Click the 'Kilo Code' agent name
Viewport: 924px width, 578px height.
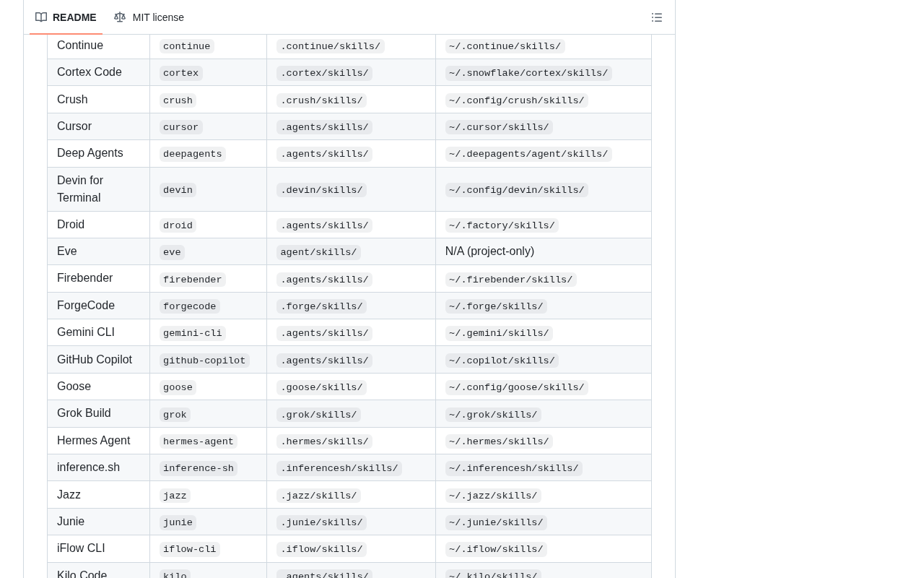(x=82, y=574)
